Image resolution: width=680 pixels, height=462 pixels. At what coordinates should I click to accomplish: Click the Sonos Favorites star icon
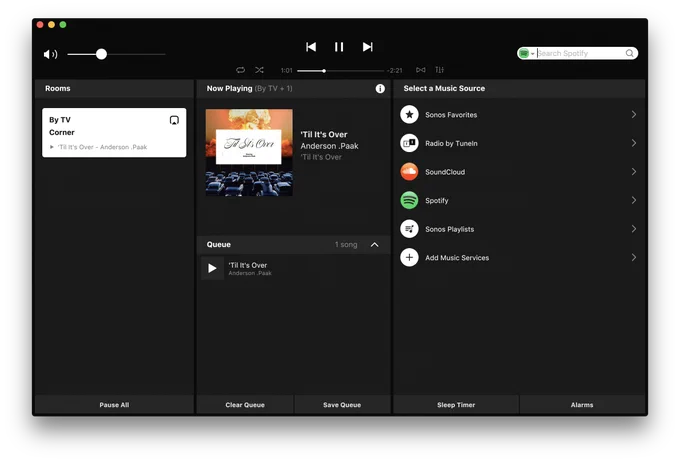(x=409, y=115)
